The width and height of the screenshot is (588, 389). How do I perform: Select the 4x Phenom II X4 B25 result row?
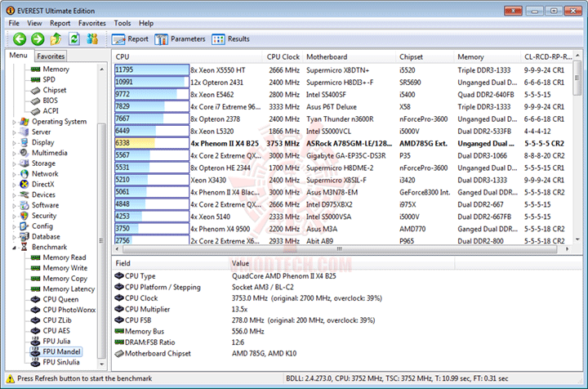pyautogui.click(x=343, y=143)
